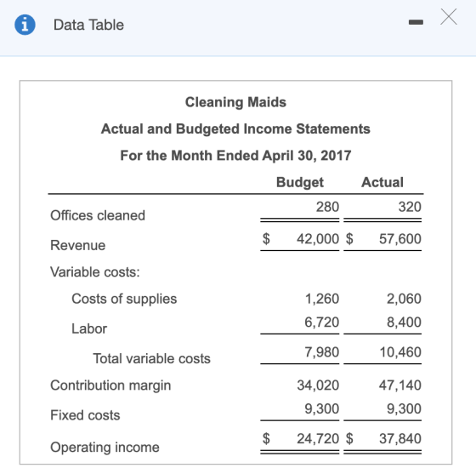Select budgeted fixed costs 9,300
The width and height of the screenshot is (476, 468).
click(322, 408)
